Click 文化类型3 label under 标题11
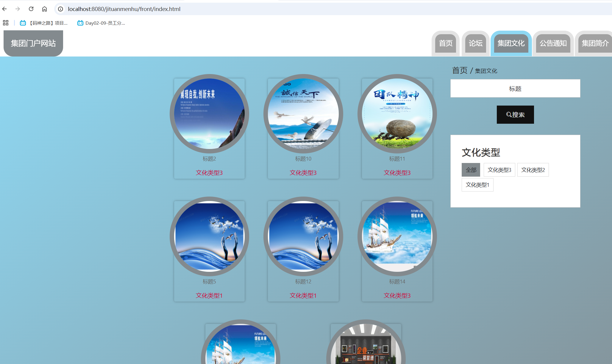612x364 pixels. point(397,173)
